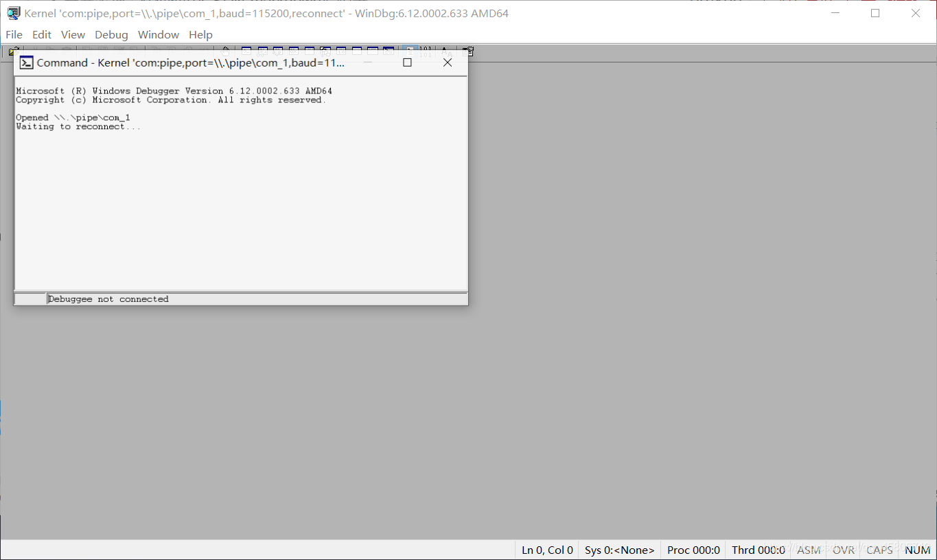The image size is (937, 560).
Task: Open the Processes and Threads toolbar icon
Action: coord(373,51)
